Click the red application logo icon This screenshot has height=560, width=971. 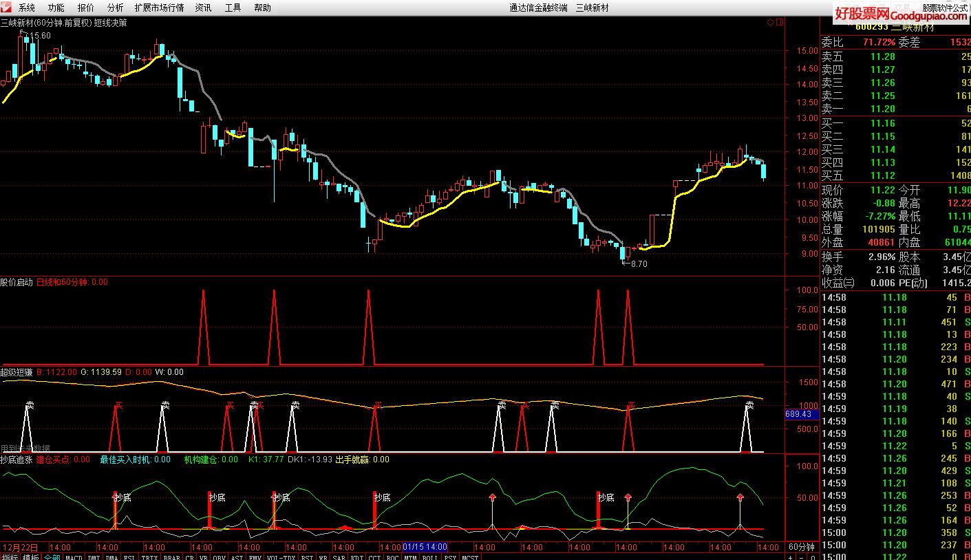click(x=7, y=8)
